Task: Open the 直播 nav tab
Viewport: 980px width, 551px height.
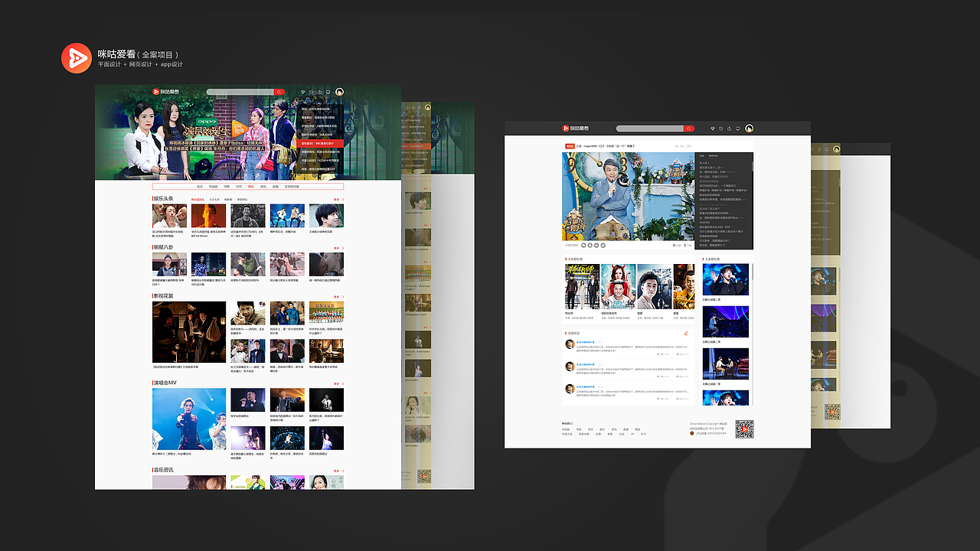Action: tap(275, 186)
